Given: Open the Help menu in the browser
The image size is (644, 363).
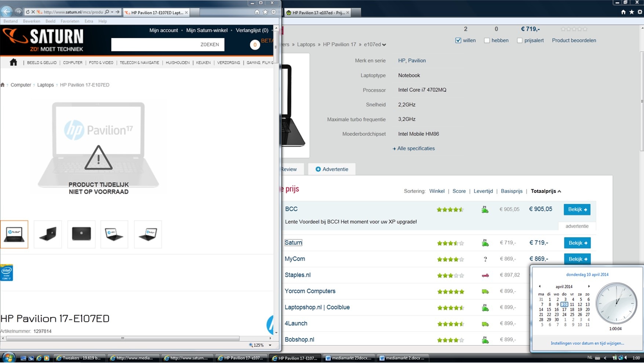Looking at the screenshot, I should coord(102,21).
